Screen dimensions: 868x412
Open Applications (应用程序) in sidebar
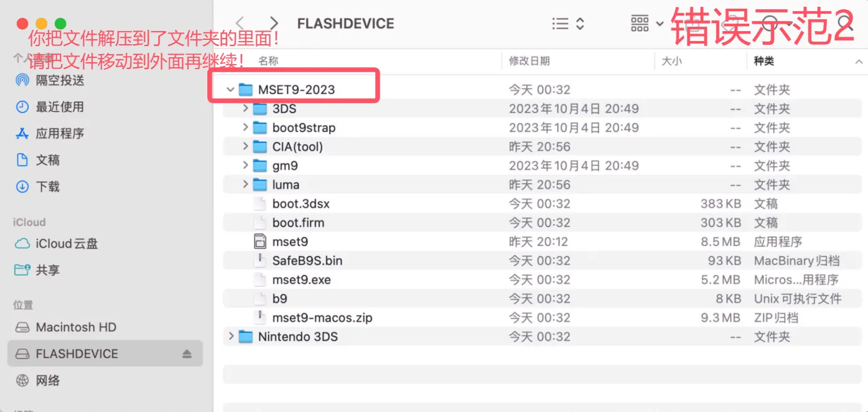click(x=60, y=133)
